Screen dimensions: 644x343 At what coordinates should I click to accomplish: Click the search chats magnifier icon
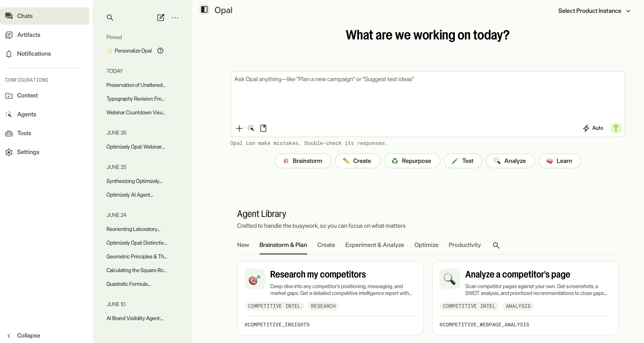110,17
